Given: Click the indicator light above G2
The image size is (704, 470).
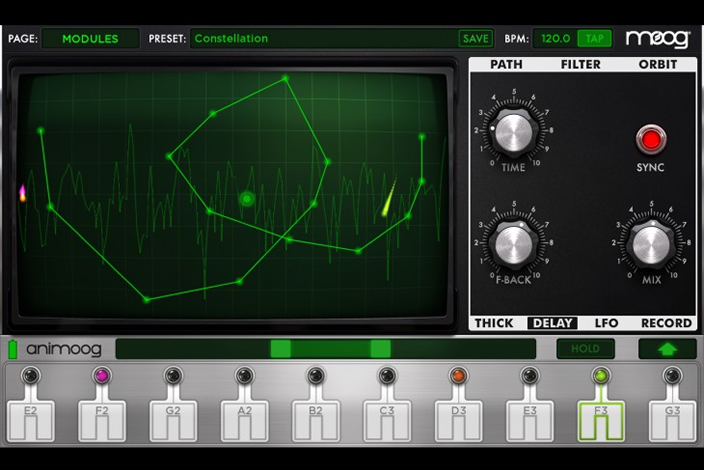Looking at the screenshot, I should [x=173, y=375].
